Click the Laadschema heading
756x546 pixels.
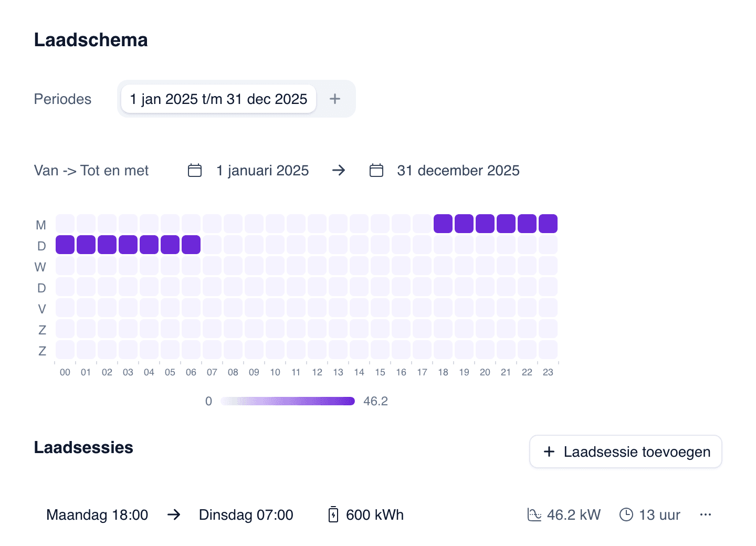click(91, 40)
